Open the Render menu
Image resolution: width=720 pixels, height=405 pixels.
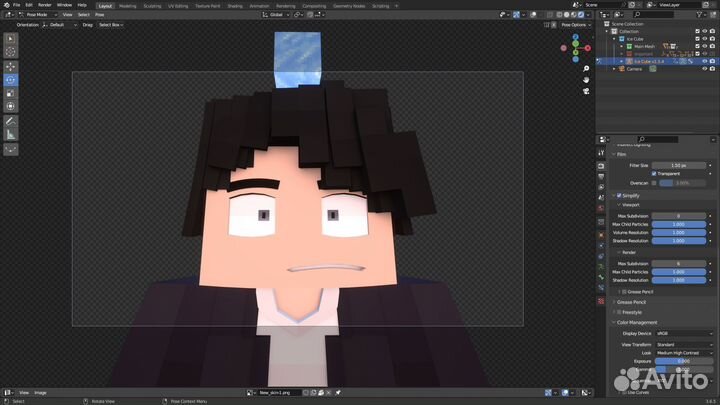click(x=45, y=5)
